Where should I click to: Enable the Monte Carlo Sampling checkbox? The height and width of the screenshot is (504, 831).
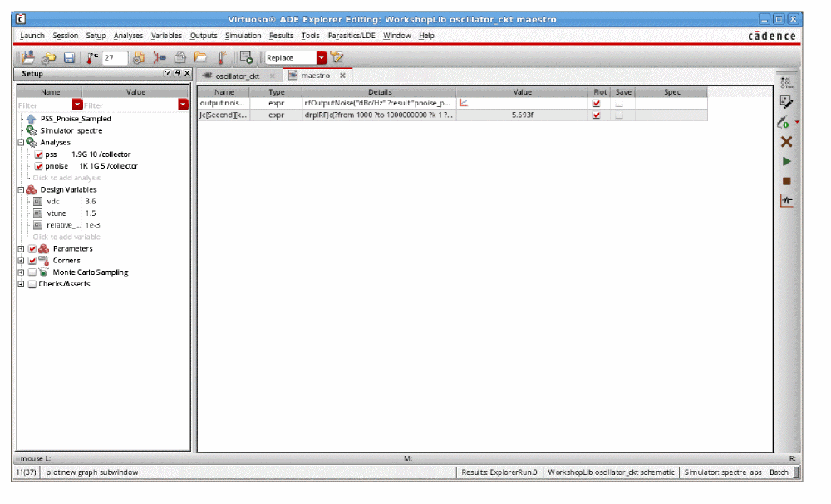click(x=32, y=272)
